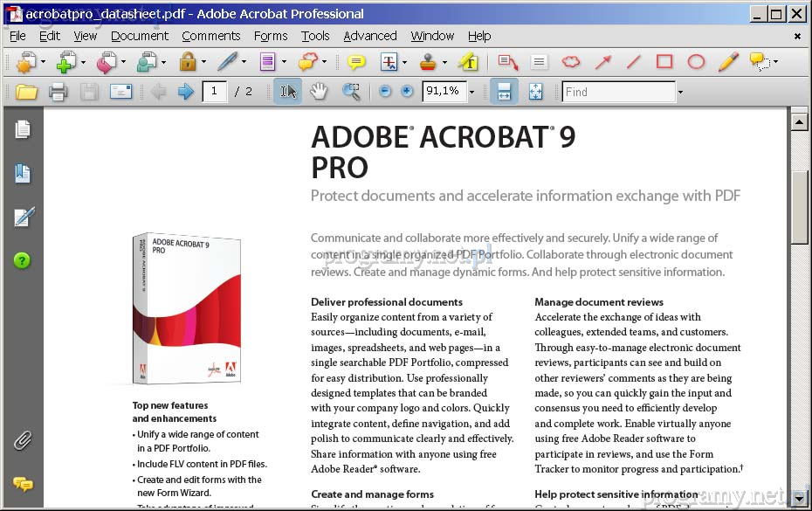Select the Pencil markup tool
Viewport: 812px width, 511px height.
tap(726, 62)
